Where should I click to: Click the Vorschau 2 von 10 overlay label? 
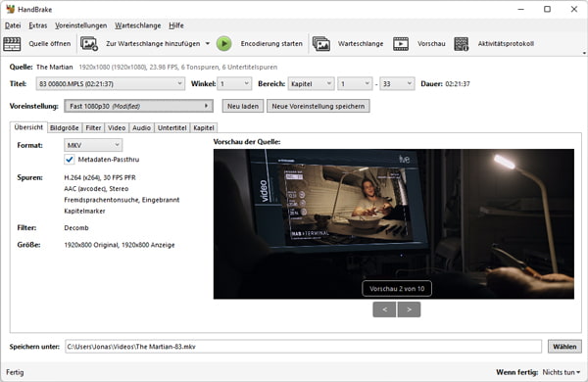pyautogui.click(x=397, y=289)
